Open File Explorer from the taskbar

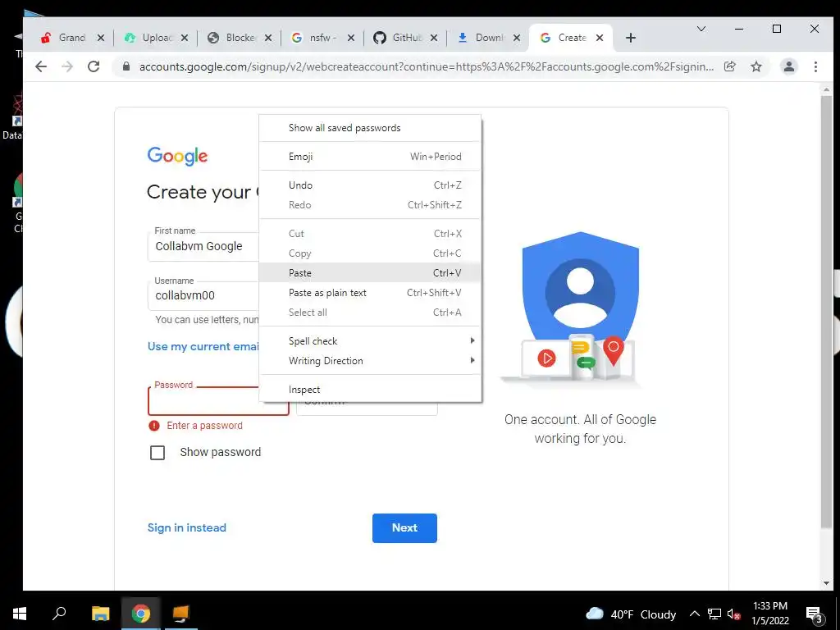100,614
